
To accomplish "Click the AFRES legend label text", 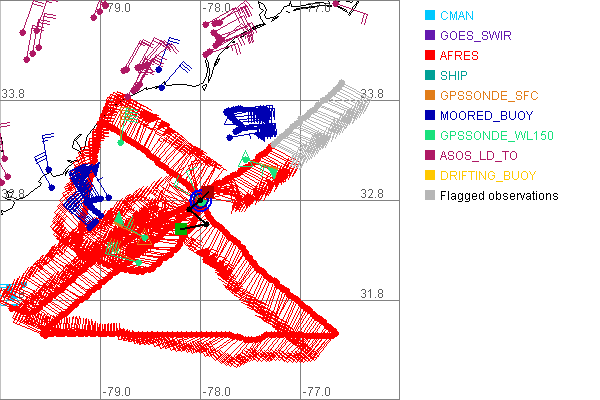I will (x=464, y=56).
